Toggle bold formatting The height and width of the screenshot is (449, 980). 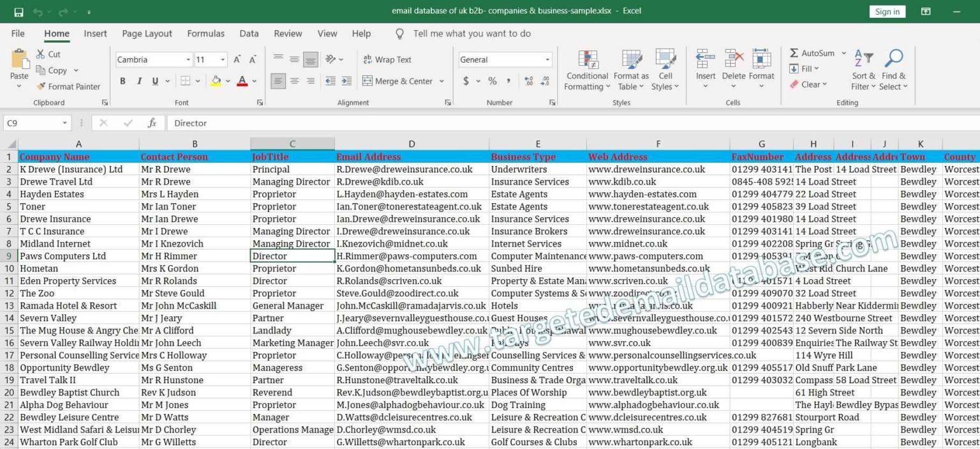pyautogui.click(x=122, y=82)
